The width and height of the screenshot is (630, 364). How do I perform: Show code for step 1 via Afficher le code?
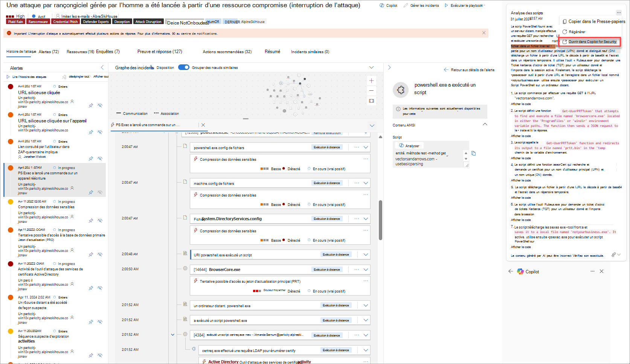(521, 104)
